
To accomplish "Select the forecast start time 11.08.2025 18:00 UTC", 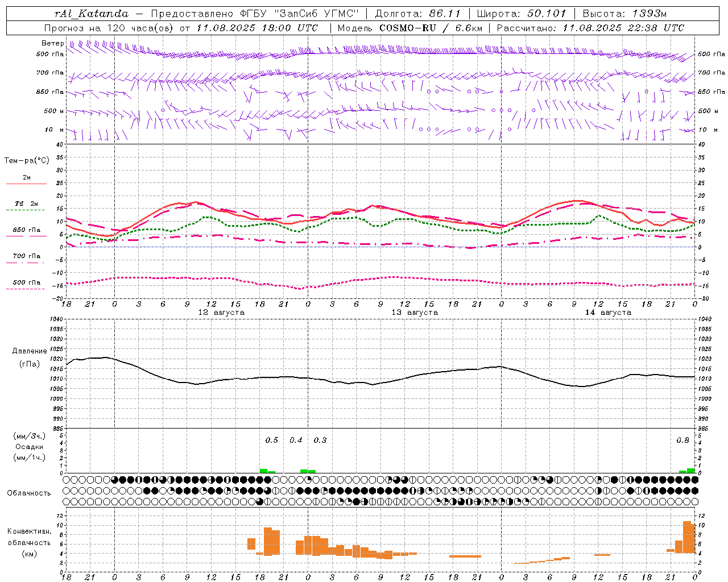I will pos(257,28).
